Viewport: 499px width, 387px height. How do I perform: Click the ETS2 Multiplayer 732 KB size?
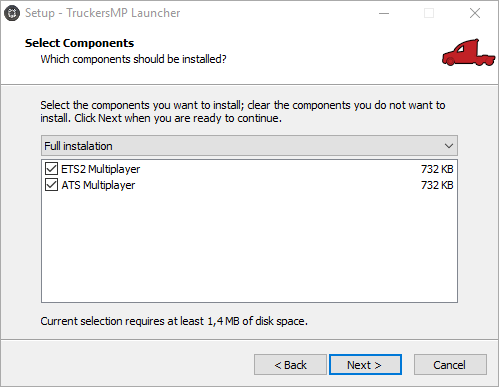coord(437,169)
